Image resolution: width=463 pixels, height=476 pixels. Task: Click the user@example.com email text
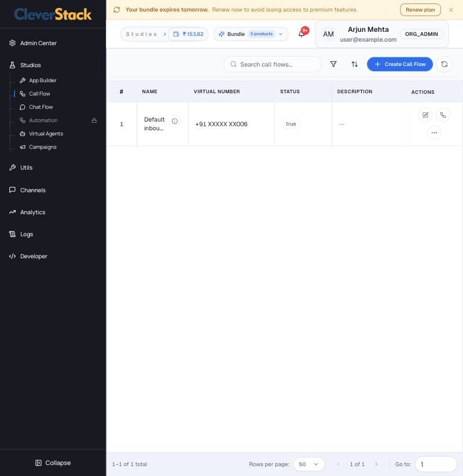tap(368, 39)
